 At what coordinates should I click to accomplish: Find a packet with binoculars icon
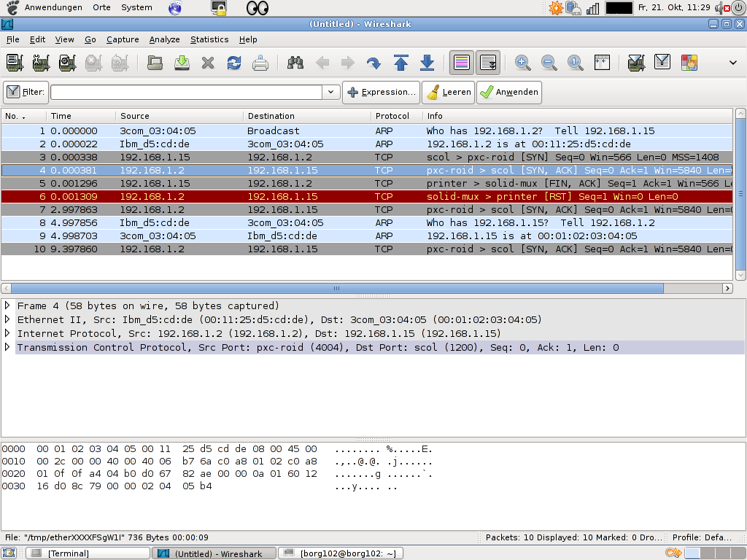(295, 63)
